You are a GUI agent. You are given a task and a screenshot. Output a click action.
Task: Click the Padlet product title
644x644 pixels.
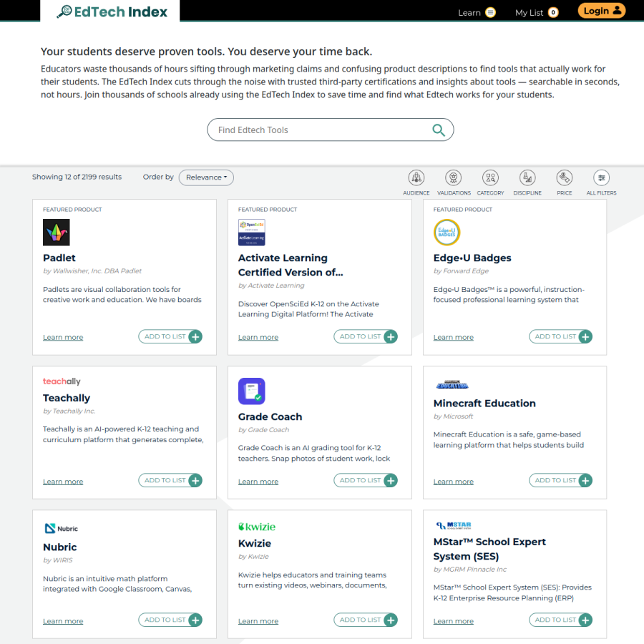59,258
